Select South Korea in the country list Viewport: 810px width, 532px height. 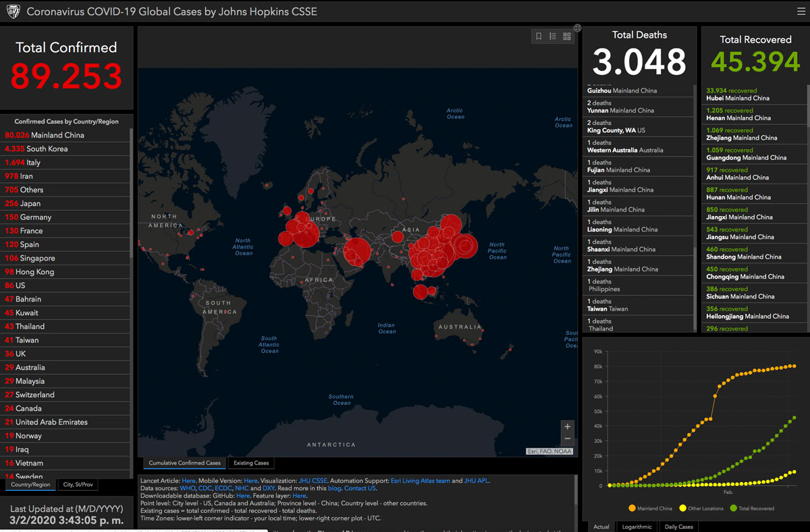tap(65, 149)
